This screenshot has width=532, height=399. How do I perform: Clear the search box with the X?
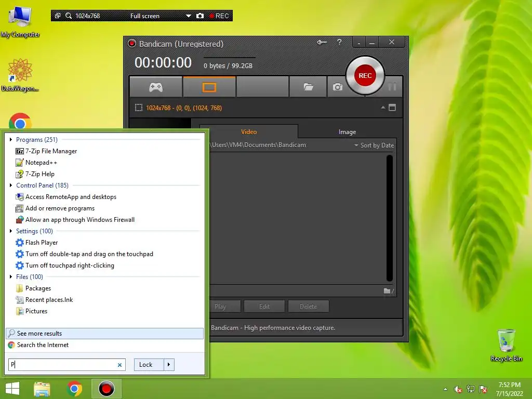click(119, 365)
